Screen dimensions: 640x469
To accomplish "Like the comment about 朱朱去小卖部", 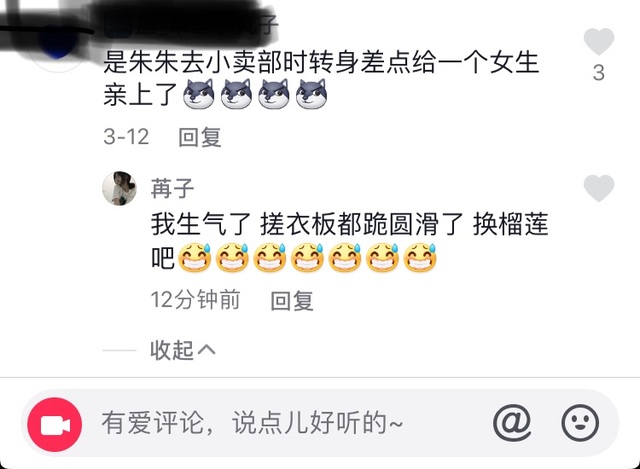I will click(x=599, y=41).
